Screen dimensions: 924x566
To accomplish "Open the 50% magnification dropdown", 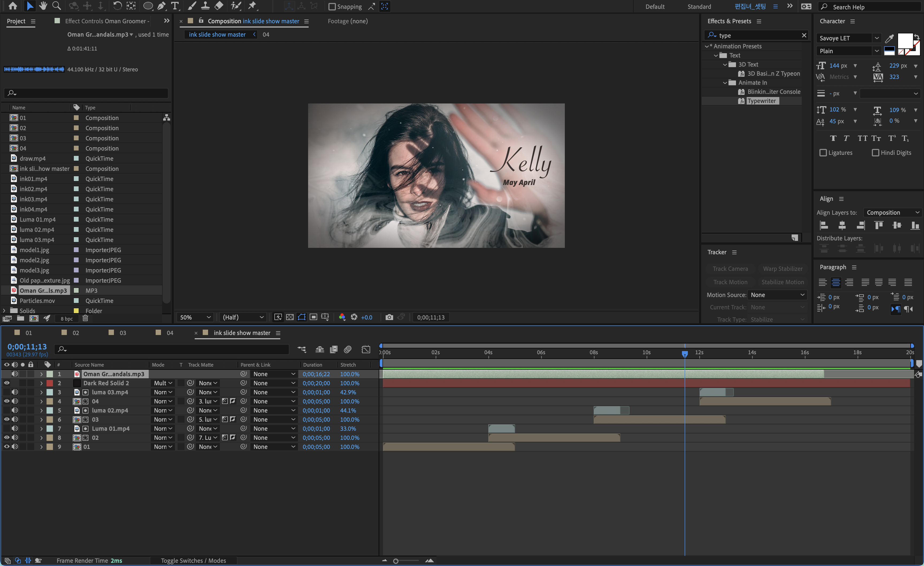I will (x=195, y=317).
